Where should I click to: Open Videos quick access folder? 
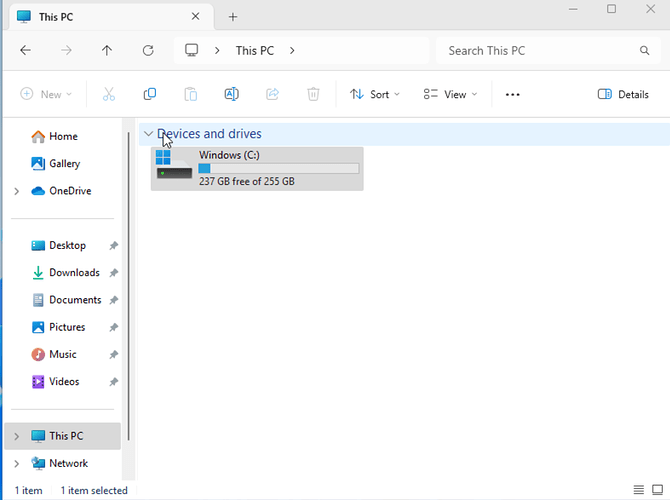(63, 382)
